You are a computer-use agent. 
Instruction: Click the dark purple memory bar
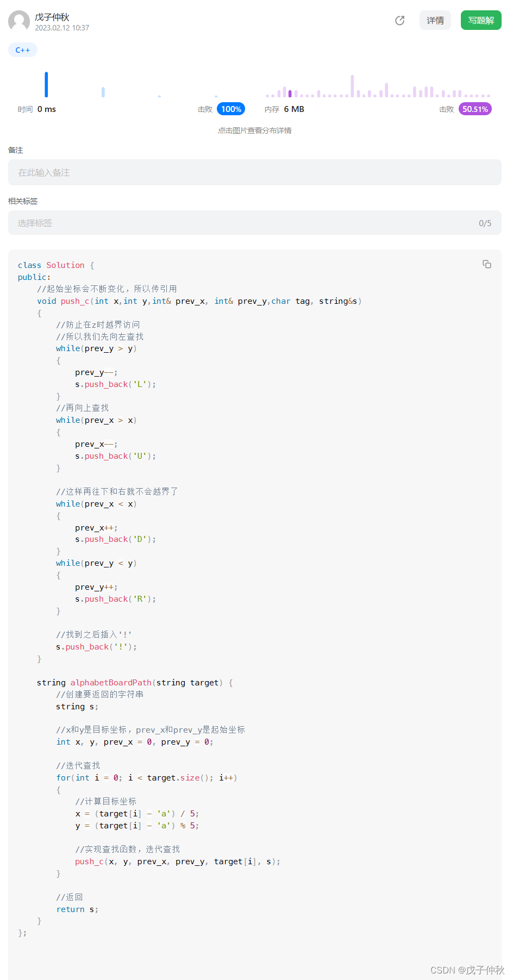click(290, 93)
